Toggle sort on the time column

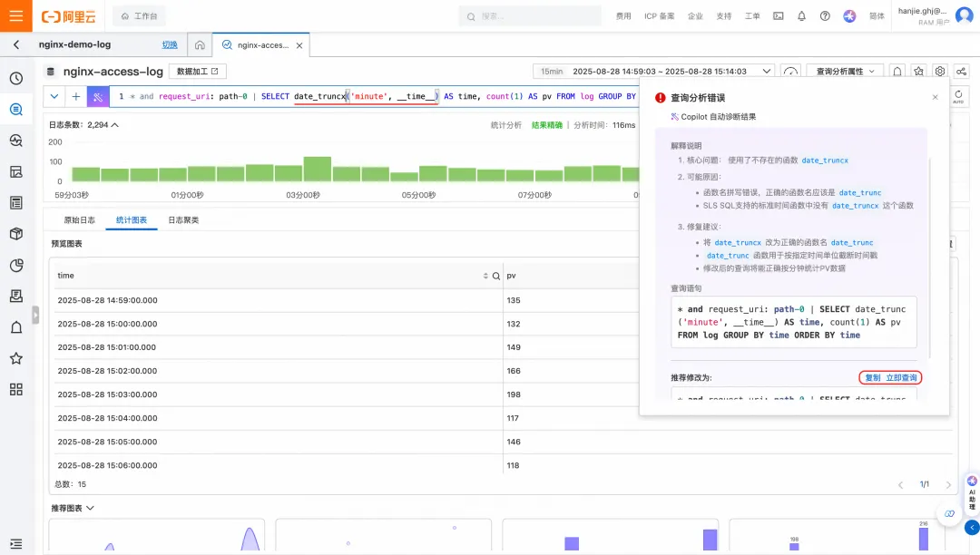coord(485,276)
